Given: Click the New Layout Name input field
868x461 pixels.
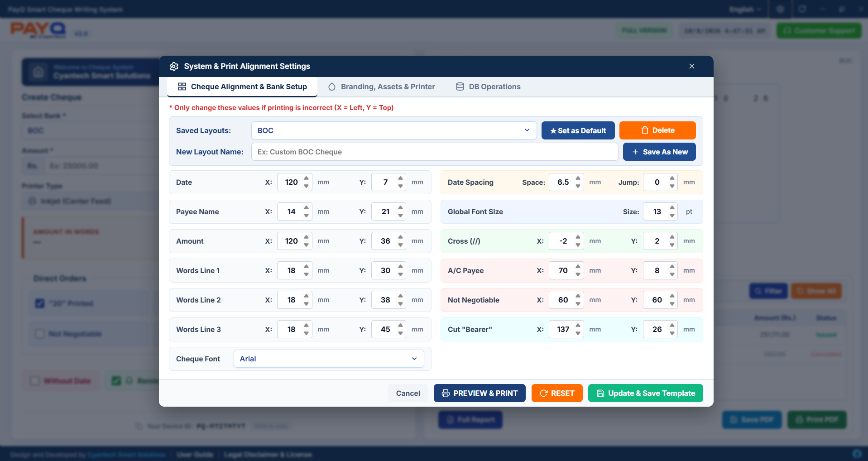Looking at the screenshot, I should tap(435, 152).
